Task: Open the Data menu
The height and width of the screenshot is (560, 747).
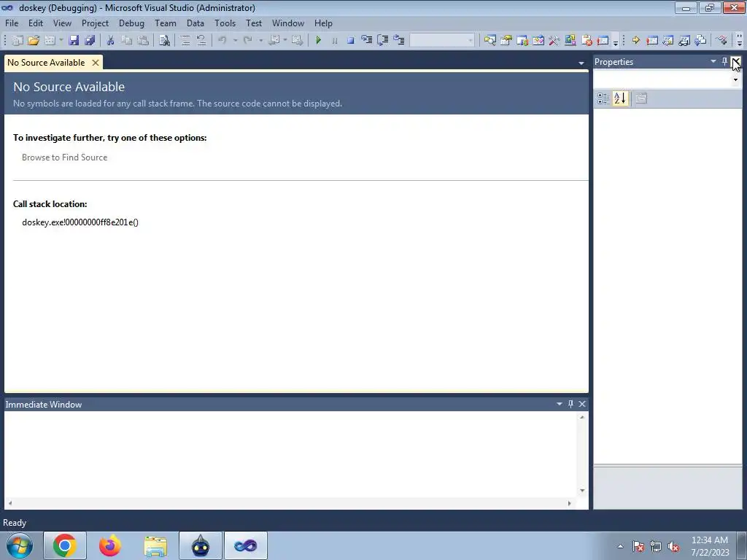Action: pos(196,23)
